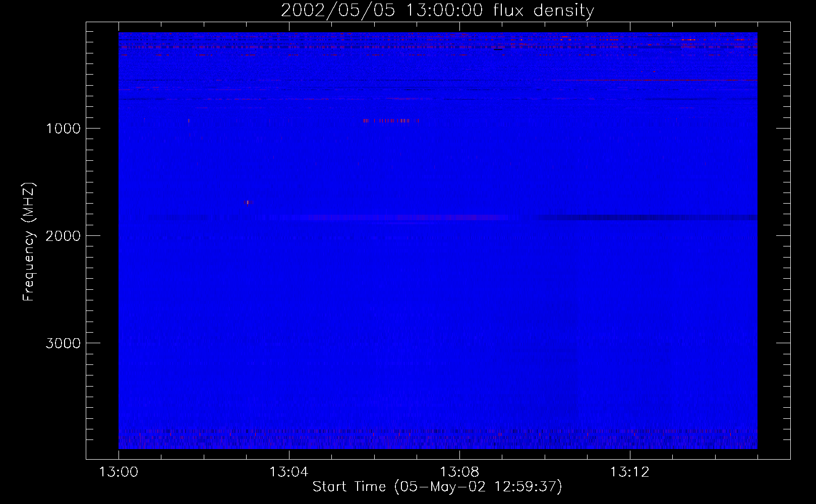The image size is (816, 504).
Task: Click the short black dash at top near 13:09
Action: pos(498,50)
